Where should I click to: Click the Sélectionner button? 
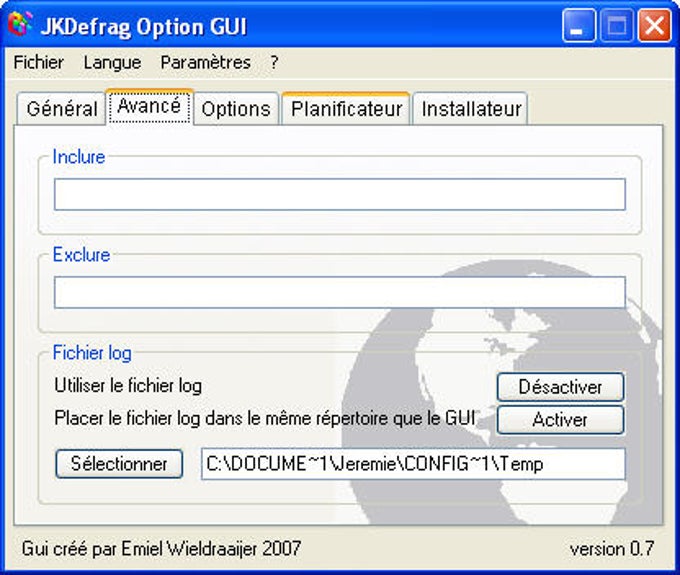[119, 464]
